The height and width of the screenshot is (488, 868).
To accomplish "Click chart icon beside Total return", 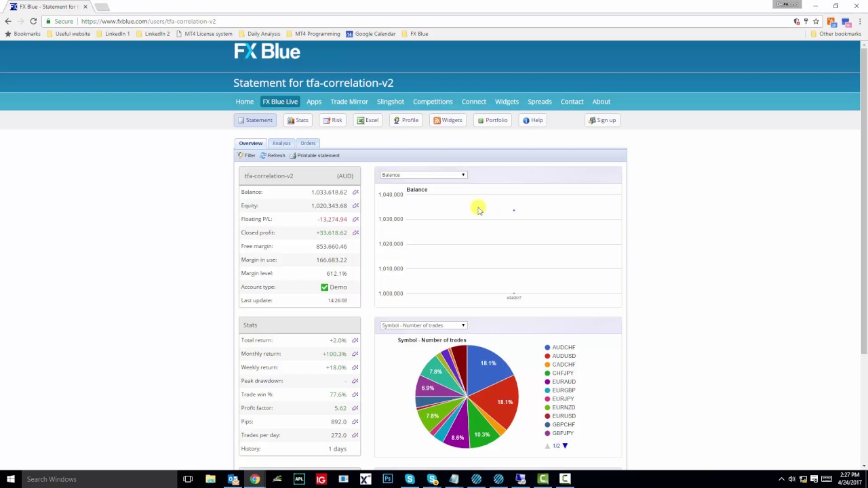I will tap(355, 340).
